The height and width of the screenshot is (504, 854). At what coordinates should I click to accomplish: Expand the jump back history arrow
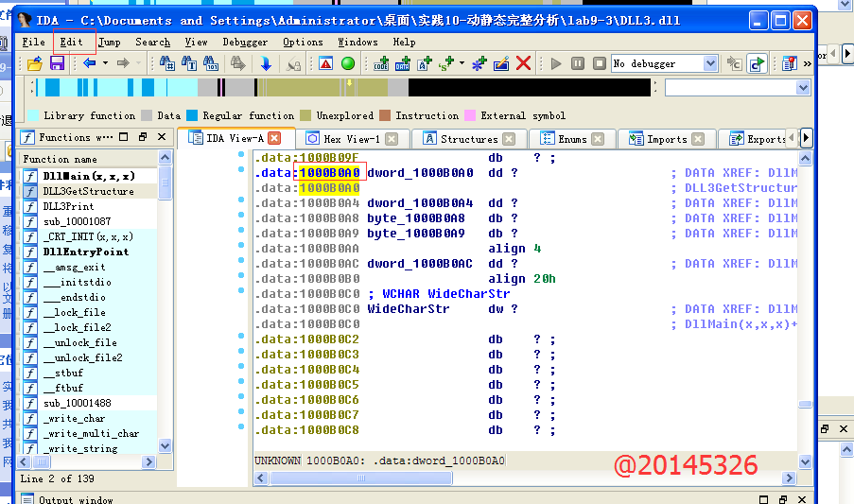click(105, 63)
